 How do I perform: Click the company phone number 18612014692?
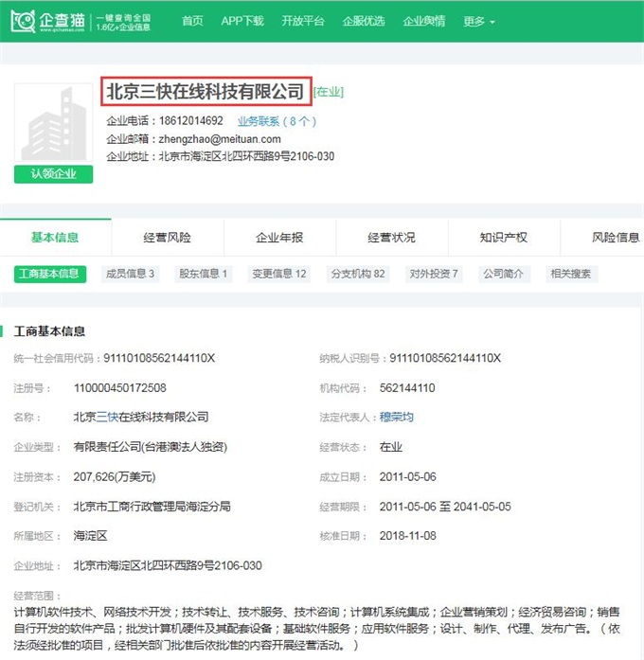(x=191, y=121)
